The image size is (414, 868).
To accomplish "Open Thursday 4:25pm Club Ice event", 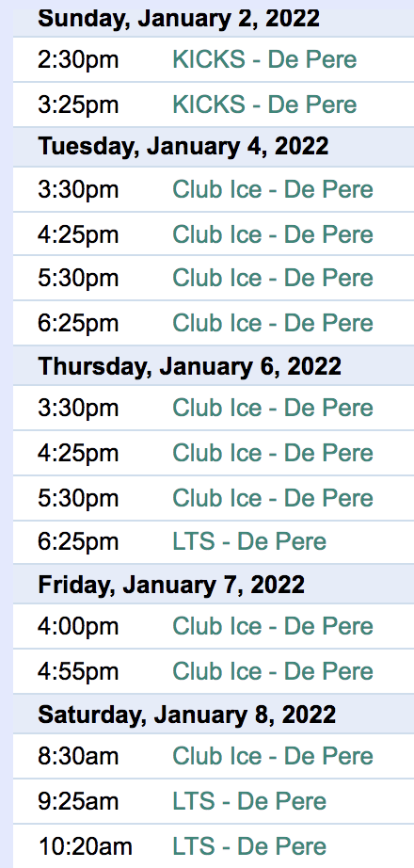I will click(x=273, y=454).
